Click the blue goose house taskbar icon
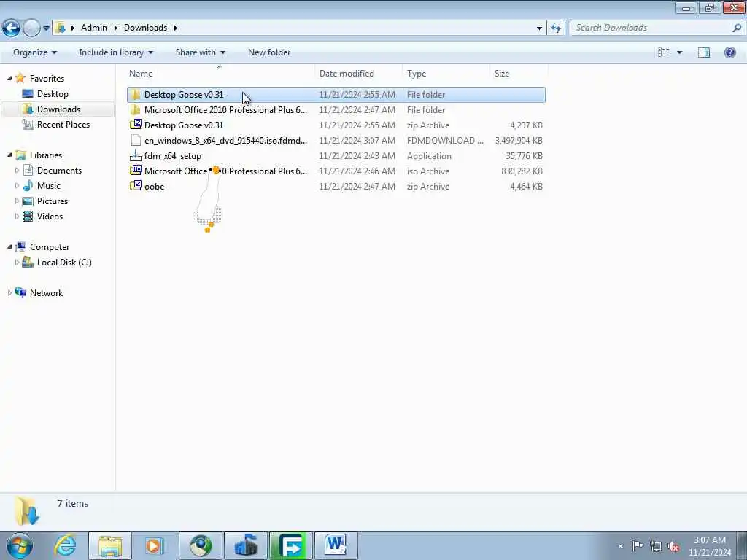 tap(246, 545)
